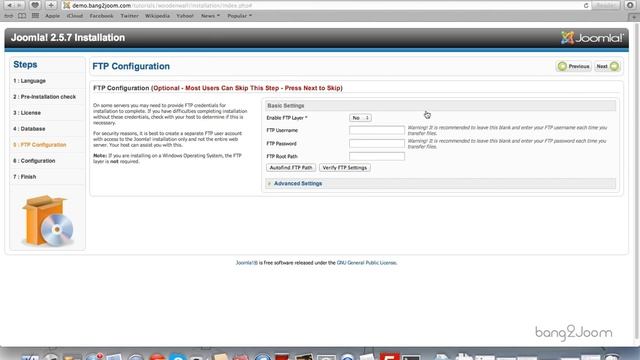Open the Popular bookmarks folder dropdown
The width and height of the screenshot is (640, 360).
239,16
